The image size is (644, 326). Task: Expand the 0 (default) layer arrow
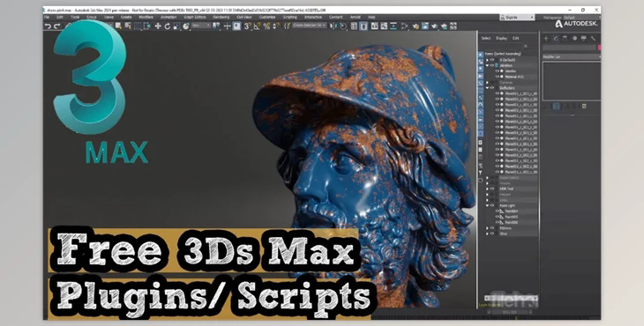click(488, 60)
